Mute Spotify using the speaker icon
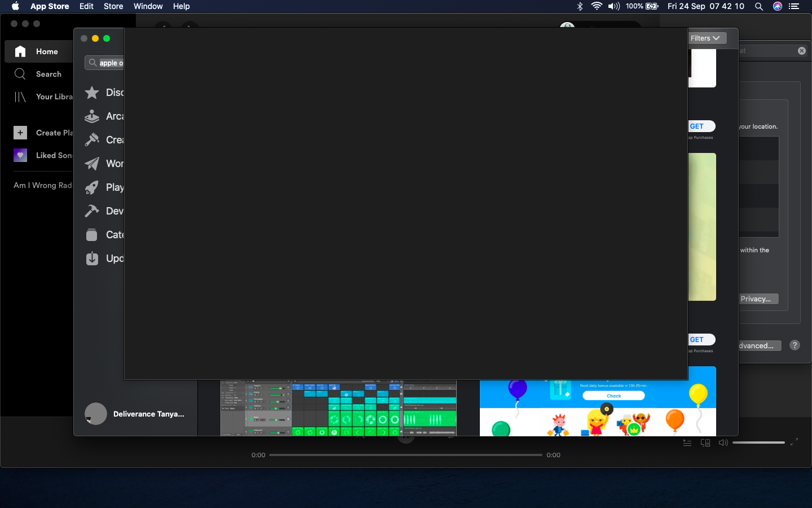 (x=723, y=443)
